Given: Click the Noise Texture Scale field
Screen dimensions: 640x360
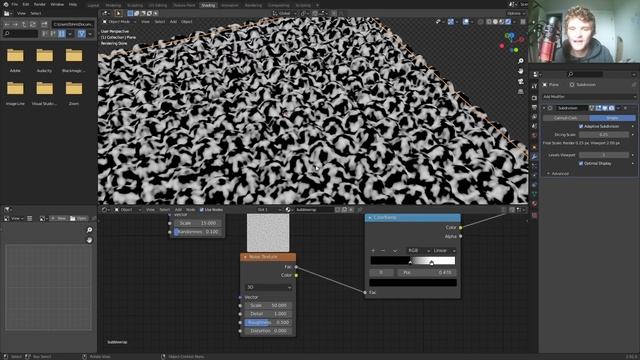Looking at the screenshot, I should [268, 305].
